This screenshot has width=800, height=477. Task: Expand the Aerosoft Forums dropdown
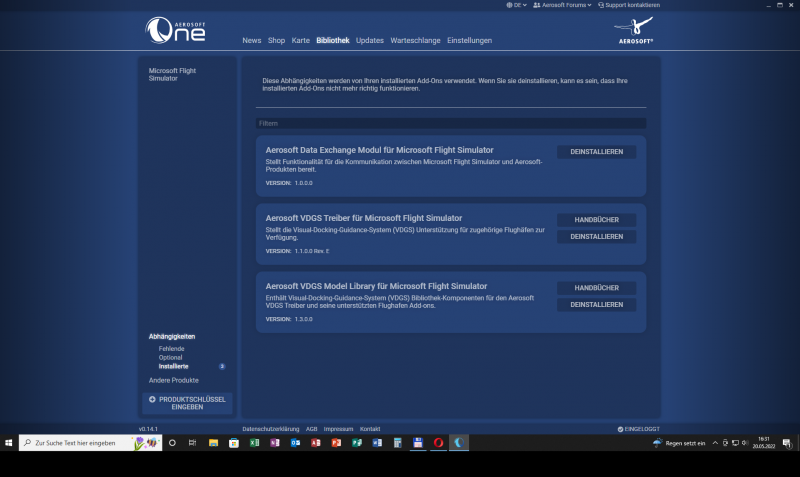point(562,5)
